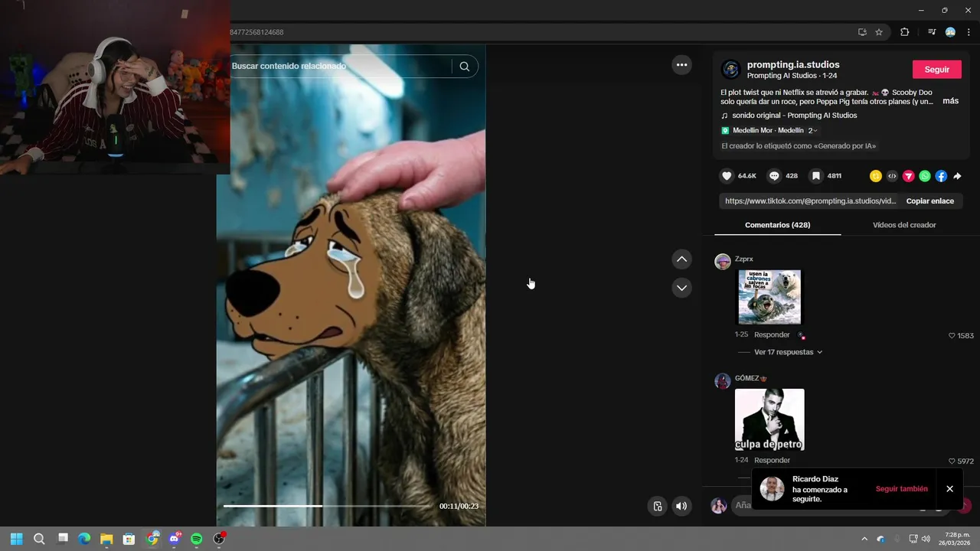Open the "sonido original" sound link

[x=794, y=116]
